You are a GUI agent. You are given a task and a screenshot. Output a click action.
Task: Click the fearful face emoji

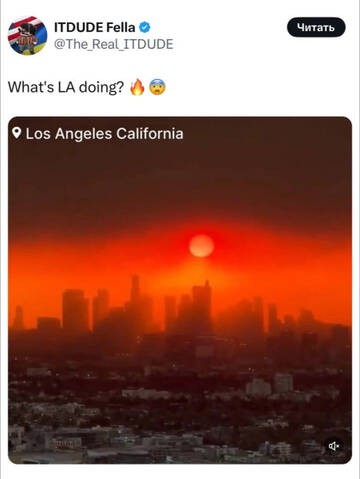point(157,87)
